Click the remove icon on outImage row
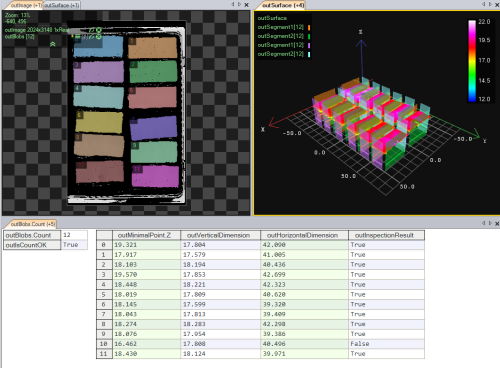This screenshot has height=368, width=500. click(99, 30)
